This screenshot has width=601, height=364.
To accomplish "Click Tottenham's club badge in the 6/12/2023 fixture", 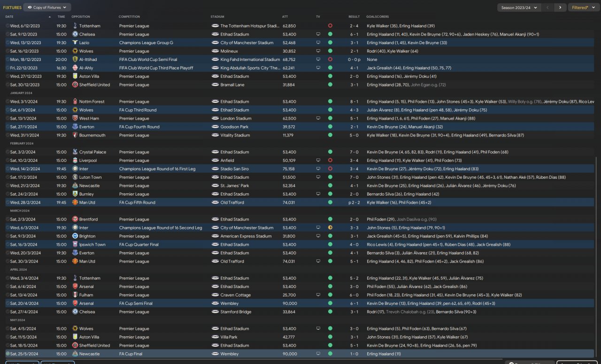I will coord(75,26).
